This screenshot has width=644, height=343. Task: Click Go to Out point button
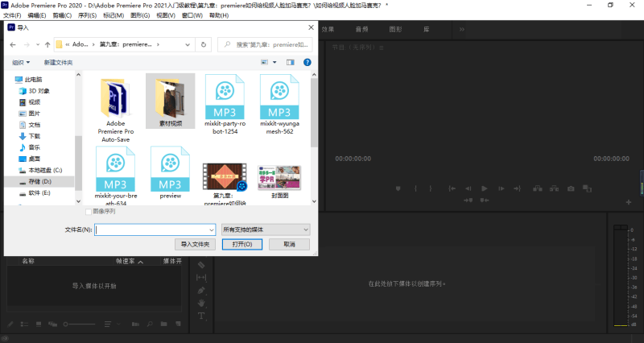click(517, 188)
